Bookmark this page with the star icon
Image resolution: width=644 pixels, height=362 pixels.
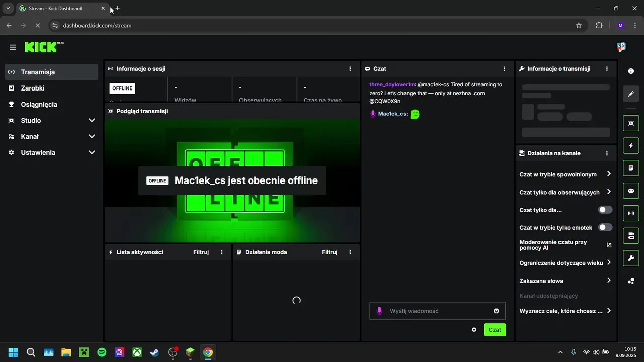click(579, 25)
